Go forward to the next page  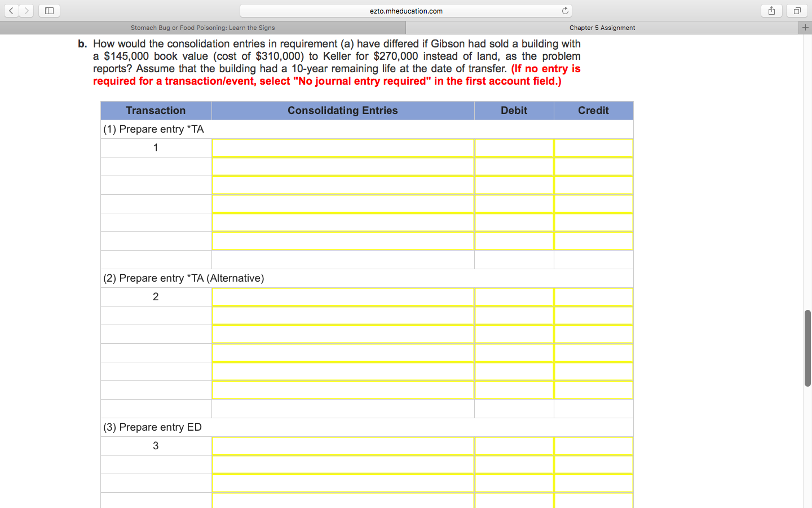pyautogui.click(x=27, y=11)
